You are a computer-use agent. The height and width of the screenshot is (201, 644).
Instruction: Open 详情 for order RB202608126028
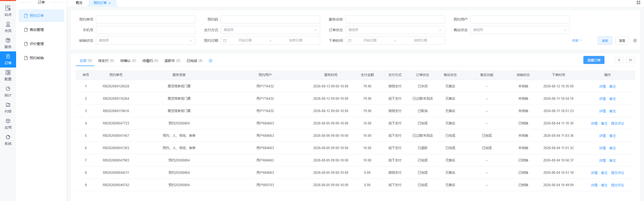coord(602,86)
